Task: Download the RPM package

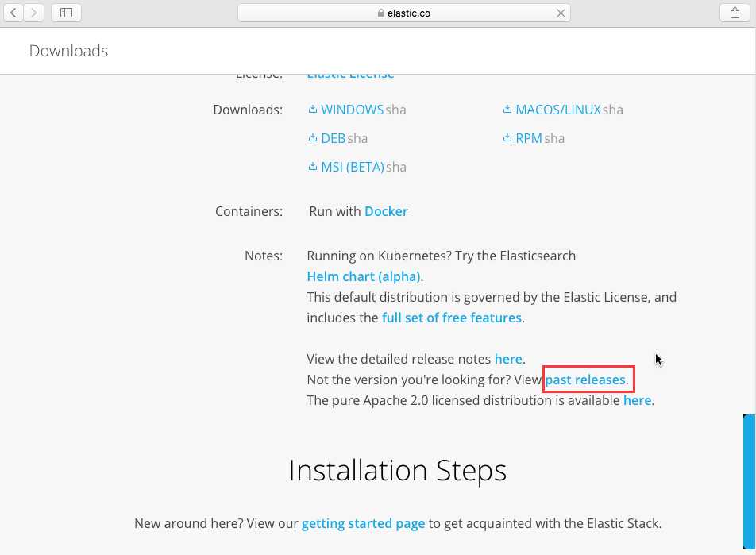Action: point(529,138)
